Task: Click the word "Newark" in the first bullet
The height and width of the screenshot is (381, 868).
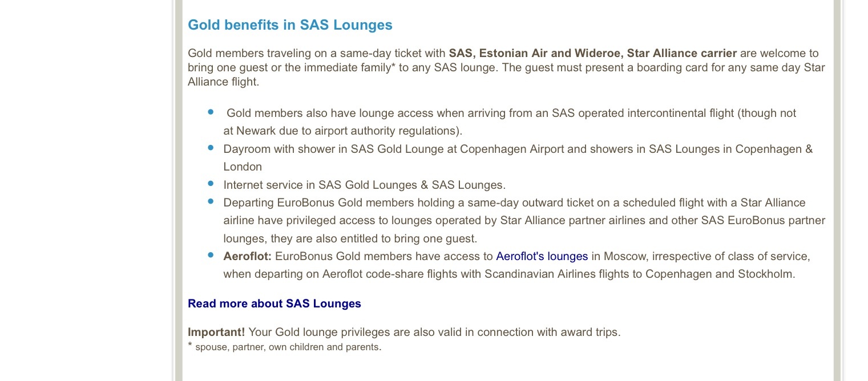Action: [x=256, y=131]
